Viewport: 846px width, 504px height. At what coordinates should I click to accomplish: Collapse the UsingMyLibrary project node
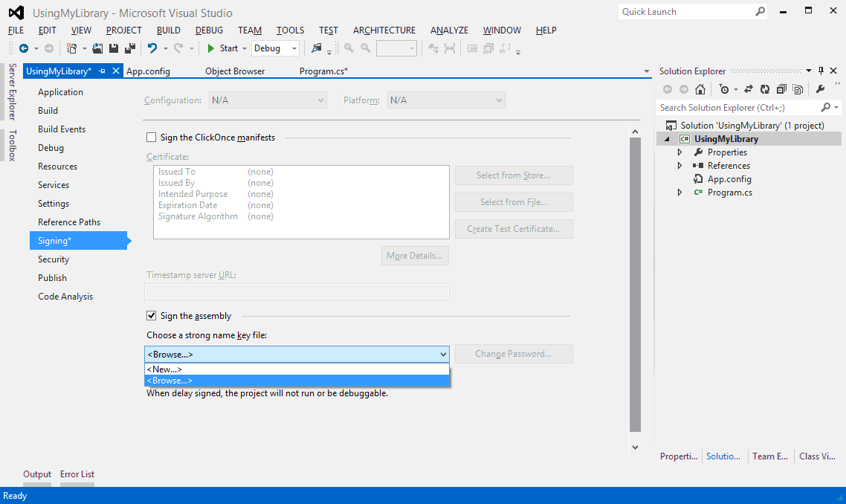pos(668,138)
